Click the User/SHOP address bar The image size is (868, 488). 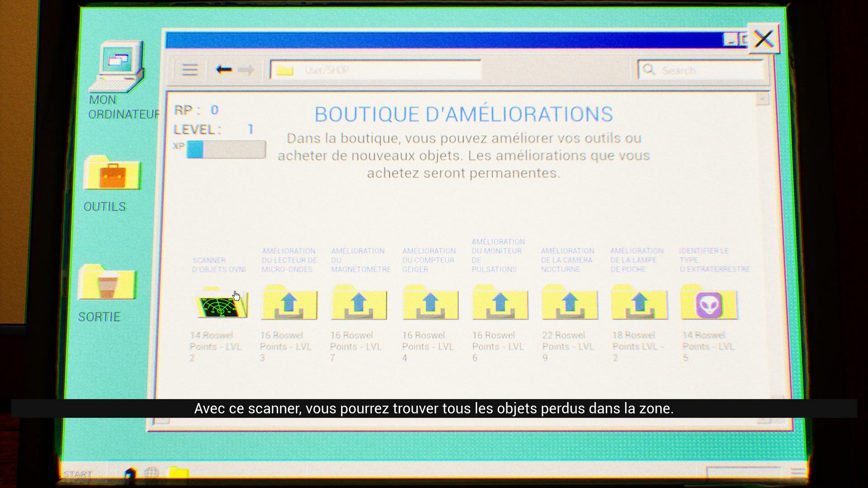pos(375,70)
